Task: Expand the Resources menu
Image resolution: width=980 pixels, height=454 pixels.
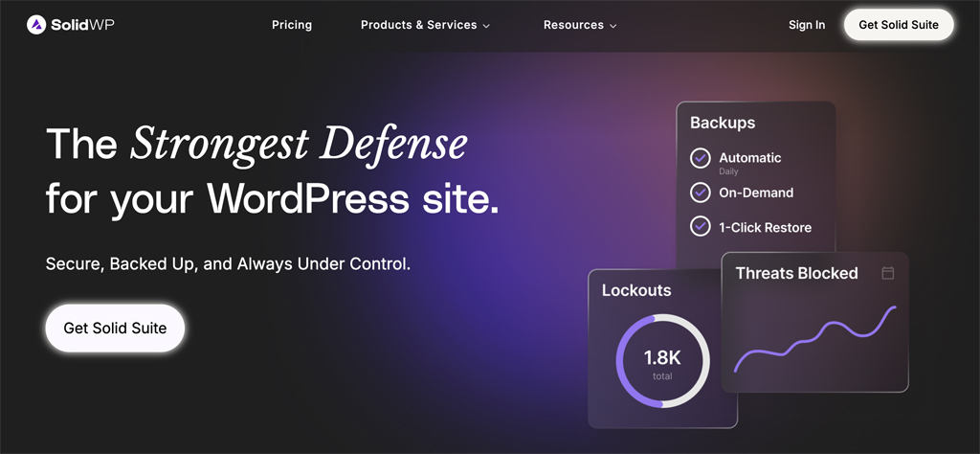Action: click(x=580, y=25)
